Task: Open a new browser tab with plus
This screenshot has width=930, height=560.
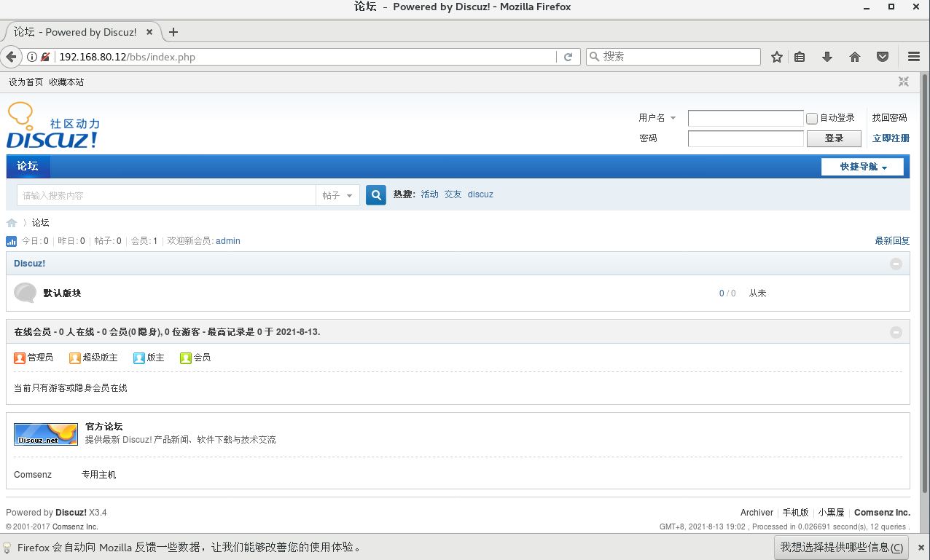Action: (173, 32)
